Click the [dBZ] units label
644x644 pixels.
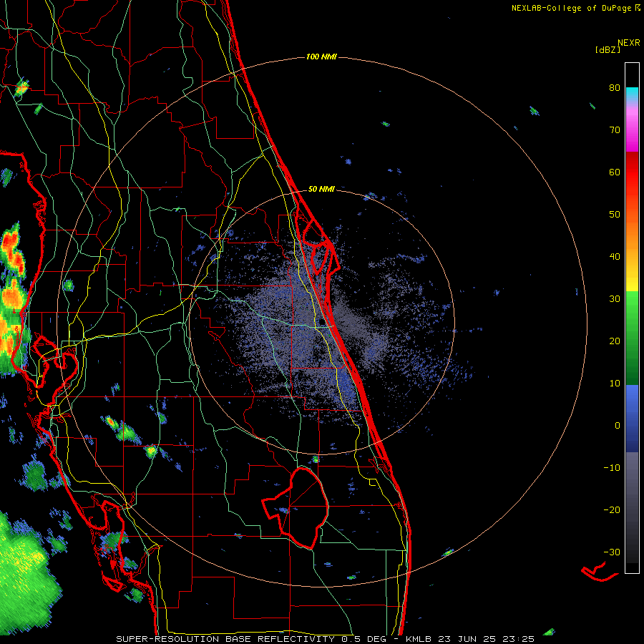click(x=608, y=49)
